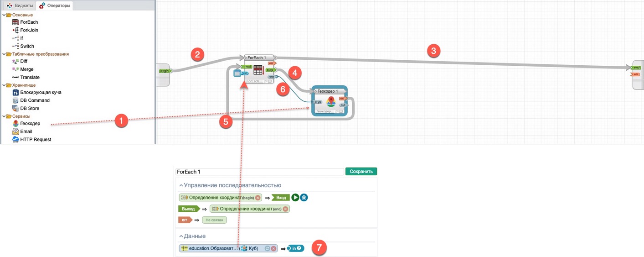This screenshot has height=257, width=644.
Task: Delete the education data source binding
Action: pos(273,248)
